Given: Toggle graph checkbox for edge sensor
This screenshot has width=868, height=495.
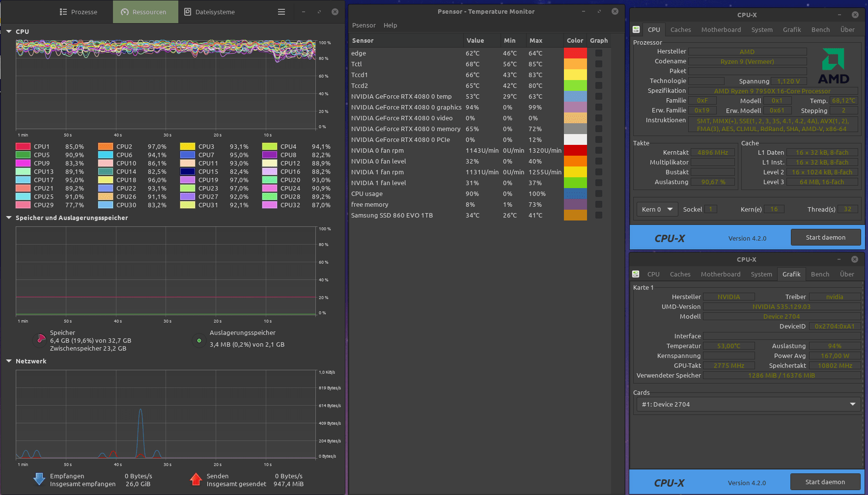Looking at the screenshot, I should (x=599, y=53).
